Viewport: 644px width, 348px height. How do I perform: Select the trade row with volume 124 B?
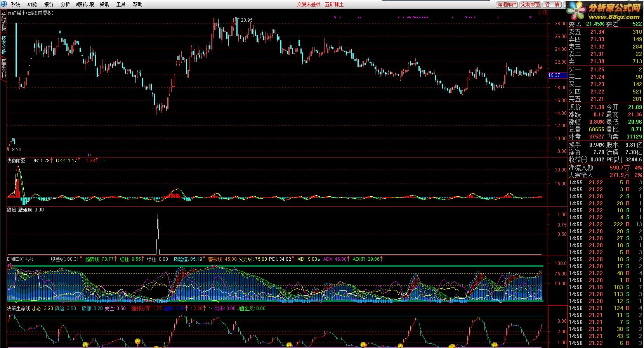[605, 308]
